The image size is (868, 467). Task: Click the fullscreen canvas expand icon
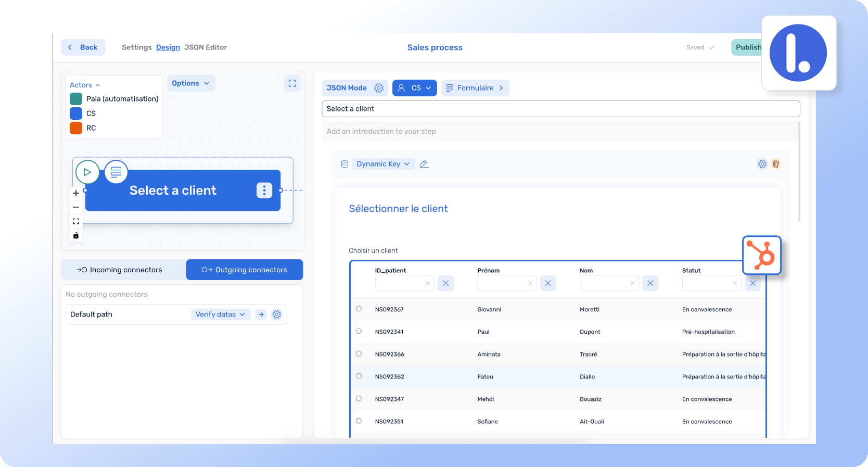click(292, 83)
